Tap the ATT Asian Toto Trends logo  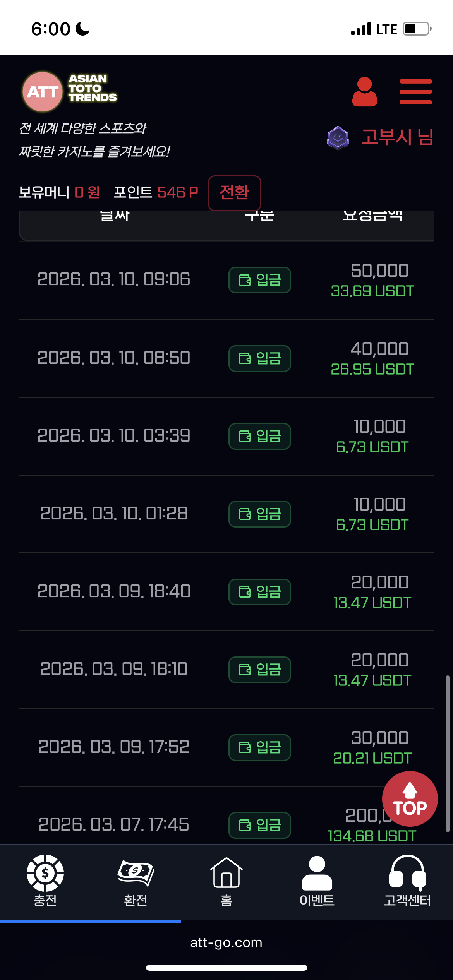(70, 92)
